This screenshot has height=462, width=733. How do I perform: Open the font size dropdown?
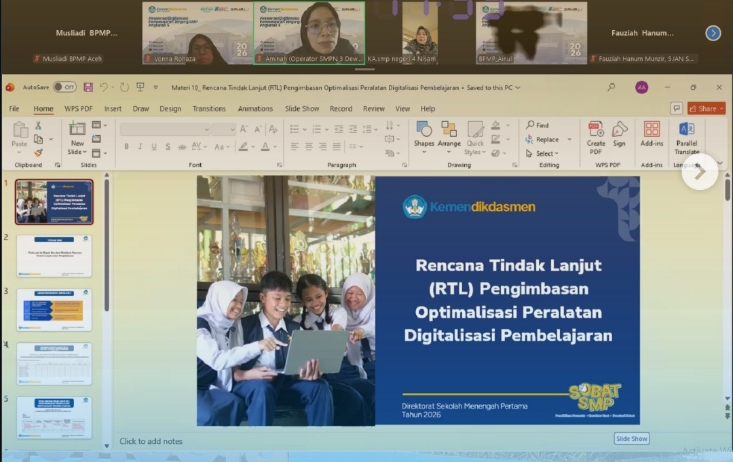point(232,130)
